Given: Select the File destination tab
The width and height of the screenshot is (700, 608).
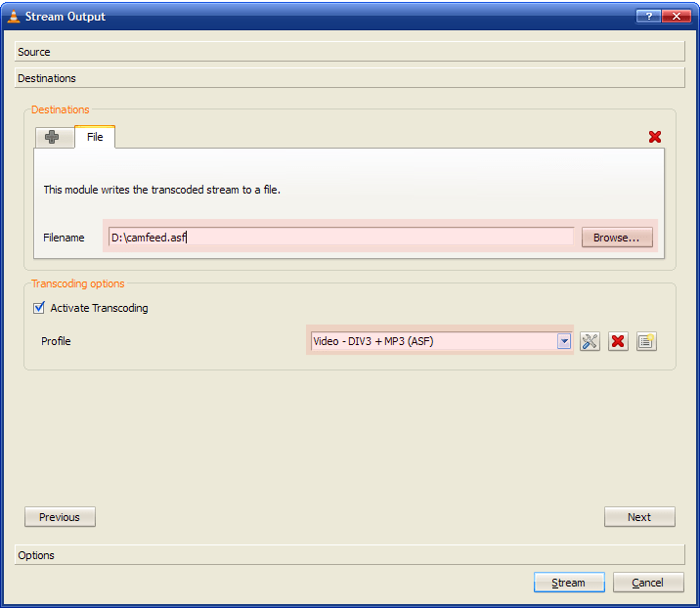Looking at the screenshot, I should pos(95,137).
